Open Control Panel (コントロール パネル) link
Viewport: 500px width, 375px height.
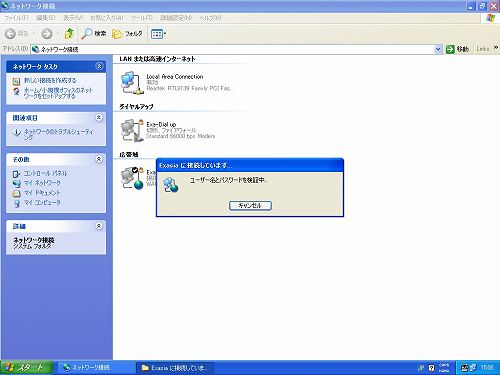pyautogui.click(x=45, y=173)
